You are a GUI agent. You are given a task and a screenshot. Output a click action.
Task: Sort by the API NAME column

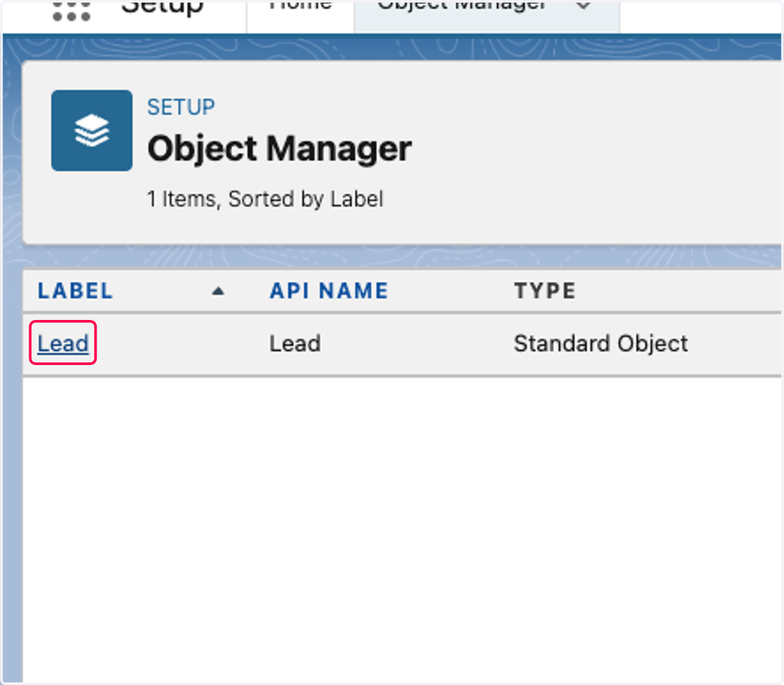(x=329, y=291)
